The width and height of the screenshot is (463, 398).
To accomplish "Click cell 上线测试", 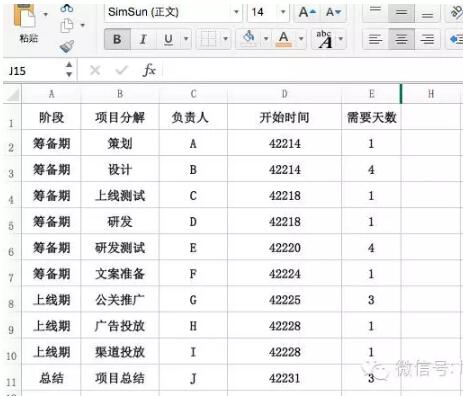I will pos(120,195).
